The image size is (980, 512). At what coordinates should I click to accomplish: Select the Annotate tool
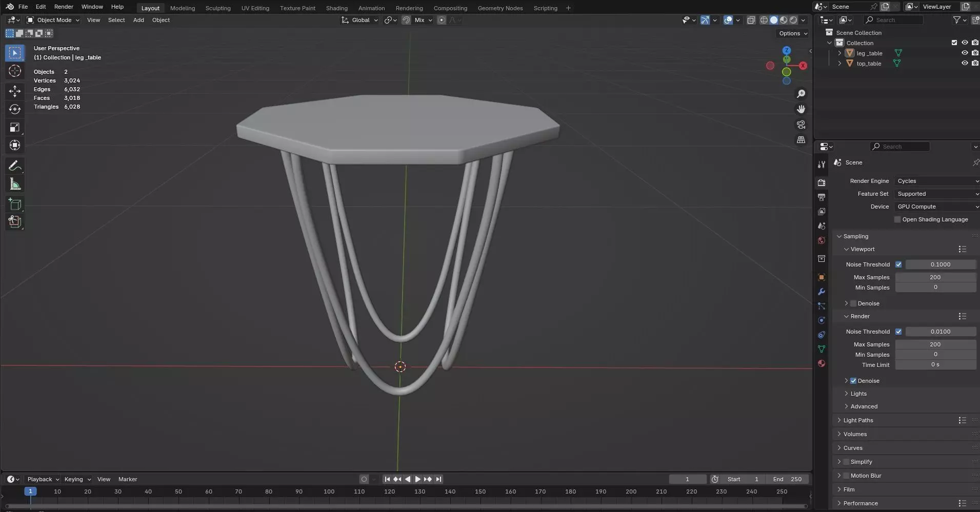point(15,166)
